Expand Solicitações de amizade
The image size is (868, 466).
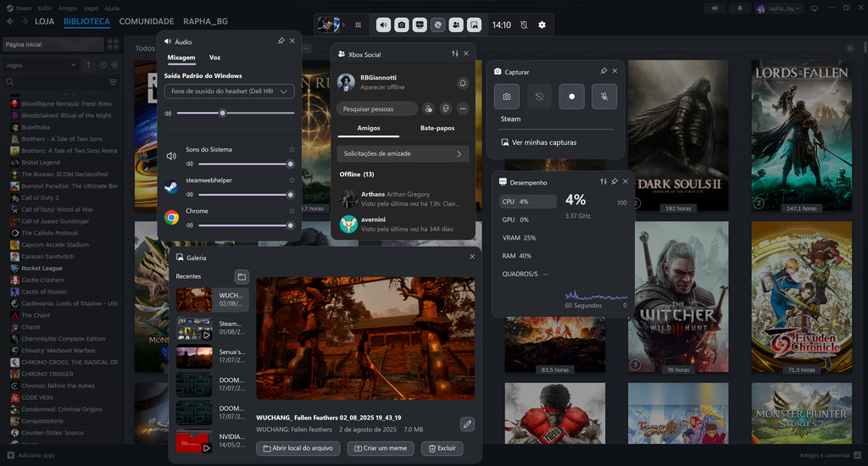click(x=403, y=154)
